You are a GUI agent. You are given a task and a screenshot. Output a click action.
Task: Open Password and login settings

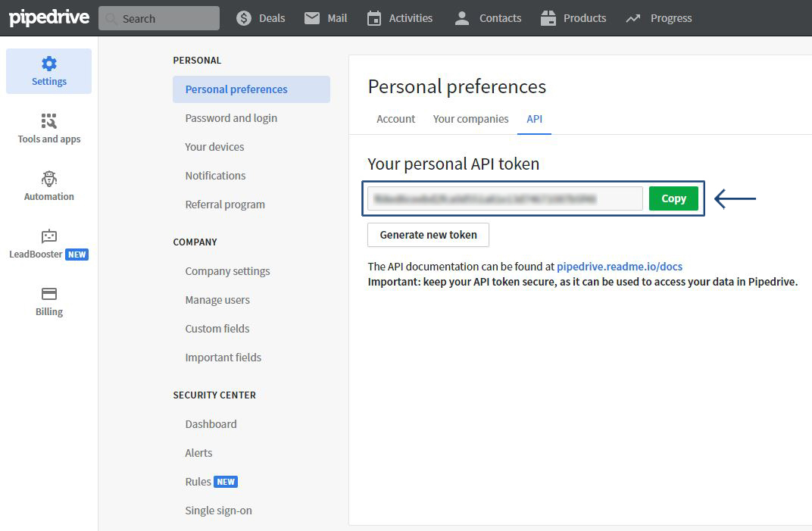231,118
